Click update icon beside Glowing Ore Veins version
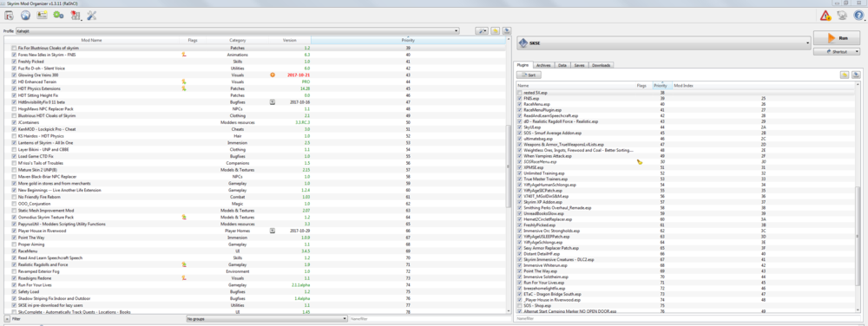 pos(273,75)
